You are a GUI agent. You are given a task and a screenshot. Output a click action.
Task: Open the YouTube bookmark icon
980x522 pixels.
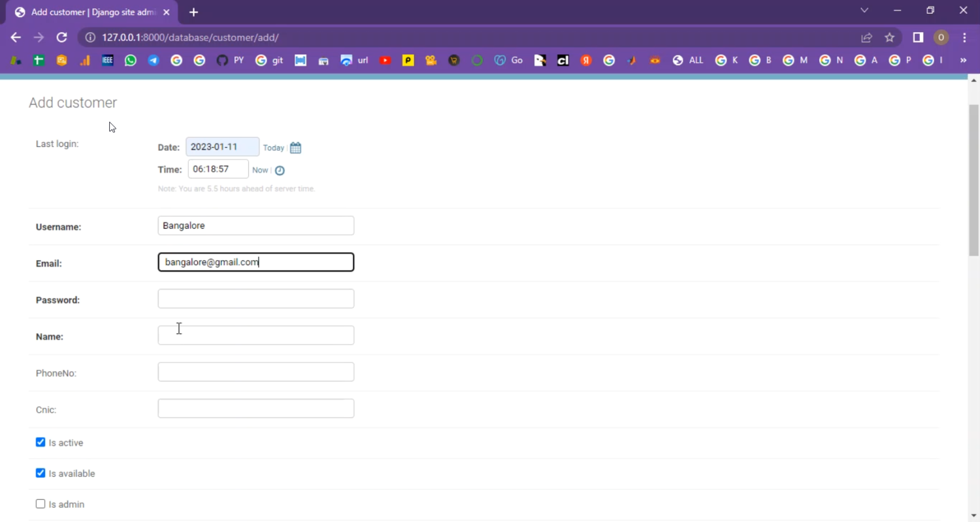point(385,60)
